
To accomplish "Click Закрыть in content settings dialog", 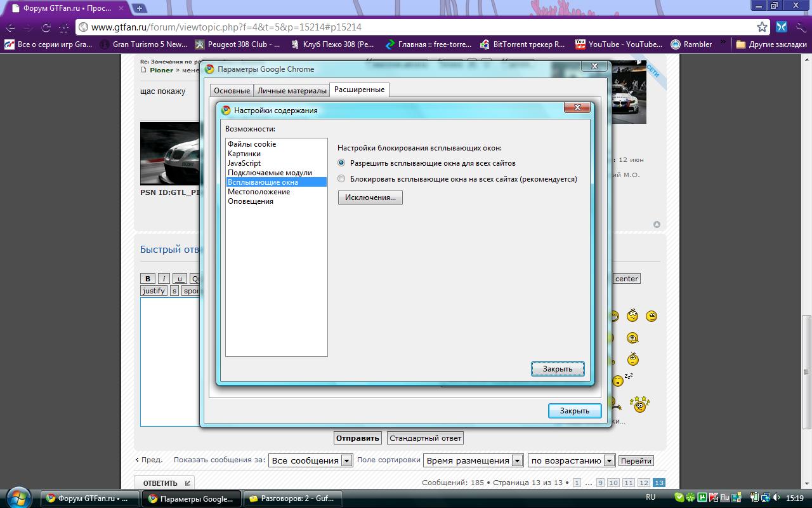I will coord(558,369).
